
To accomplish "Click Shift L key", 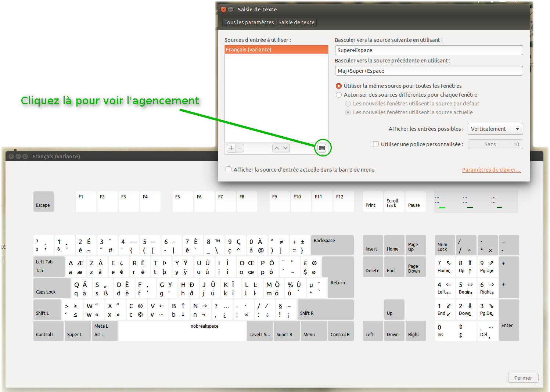I will pos(47,309).
